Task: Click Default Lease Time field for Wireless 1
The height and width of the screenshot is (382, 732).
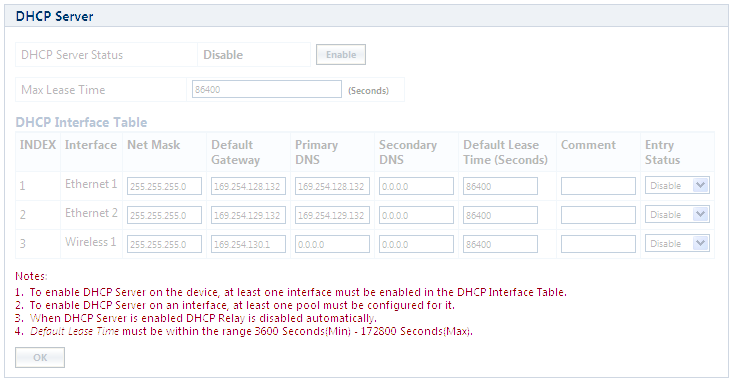Action: (x=500, y=244)
